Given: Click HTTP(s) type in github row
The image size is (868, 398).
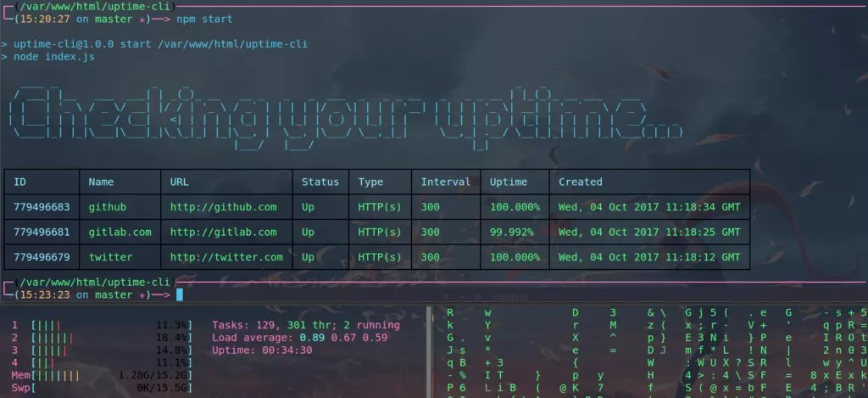Looking at the screenshot, I should (x=380, y=207).
